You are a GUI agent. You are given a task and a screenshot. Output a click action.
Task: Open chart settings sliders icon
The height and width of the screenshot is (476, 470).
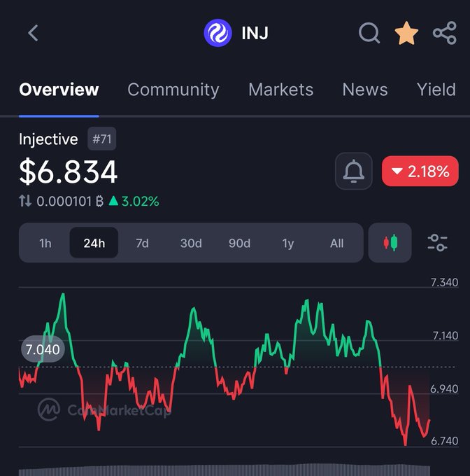(437, 243)
